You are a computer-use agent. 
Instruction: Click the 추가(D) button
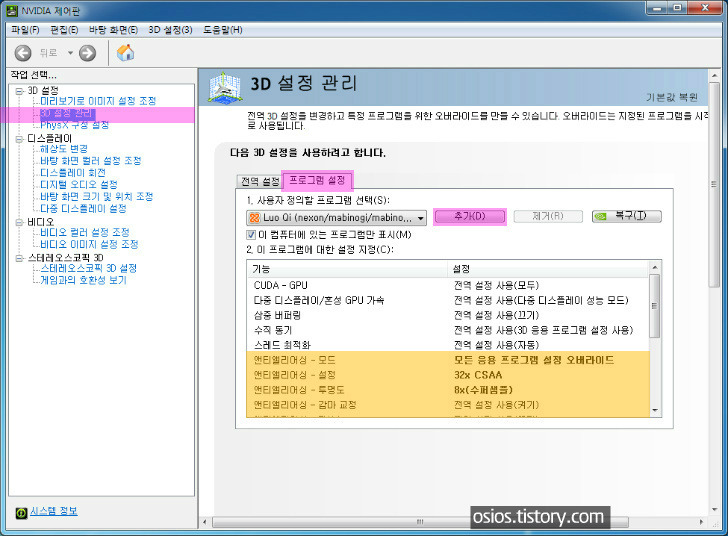tap(470, 216)
